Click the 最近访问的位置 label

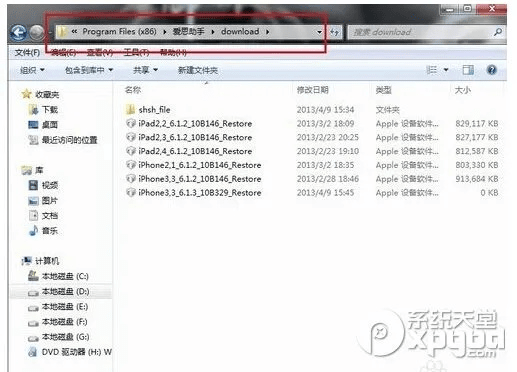coord(69,140)
